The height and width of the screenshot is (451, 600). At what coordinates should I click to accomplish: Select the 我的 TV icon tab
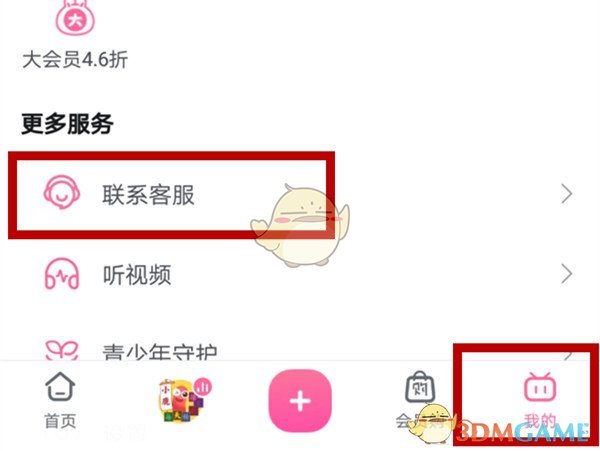click(540, 387)
